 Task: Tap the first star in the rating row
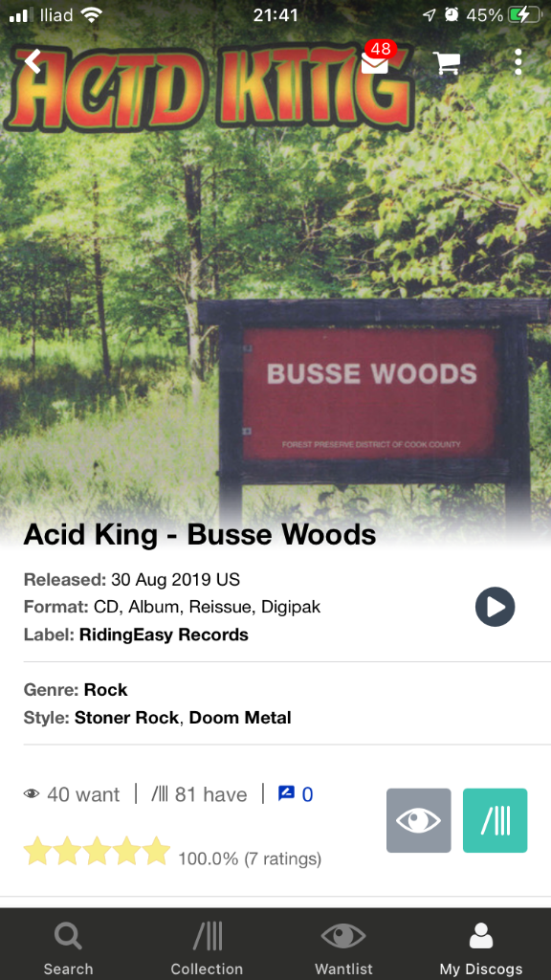pyautogui.click(x=37, y=851)
